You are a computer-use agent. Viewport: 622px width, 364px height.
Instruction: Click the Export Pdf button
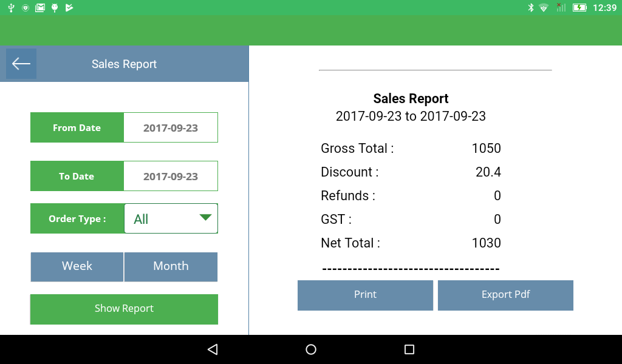[505, 295]
